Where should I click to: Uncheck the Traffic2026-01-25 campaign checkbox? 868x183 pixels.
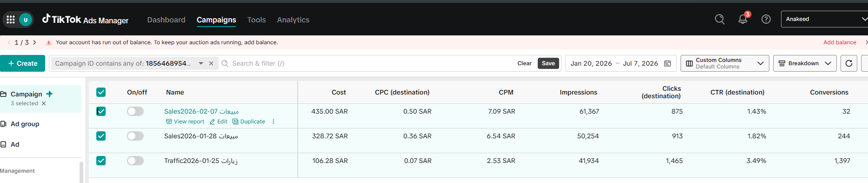(101, 161)
